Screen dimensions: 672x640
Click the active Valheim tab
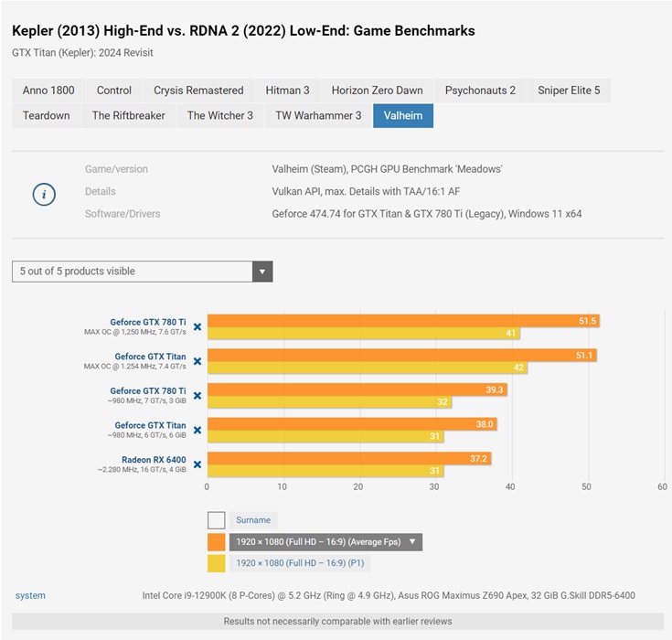403,116
